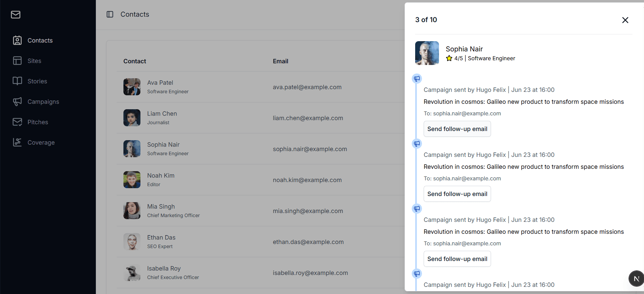The image size is (644, 294).
Task: Toggle the sidebar panel icon
Action: pos(110,14)
